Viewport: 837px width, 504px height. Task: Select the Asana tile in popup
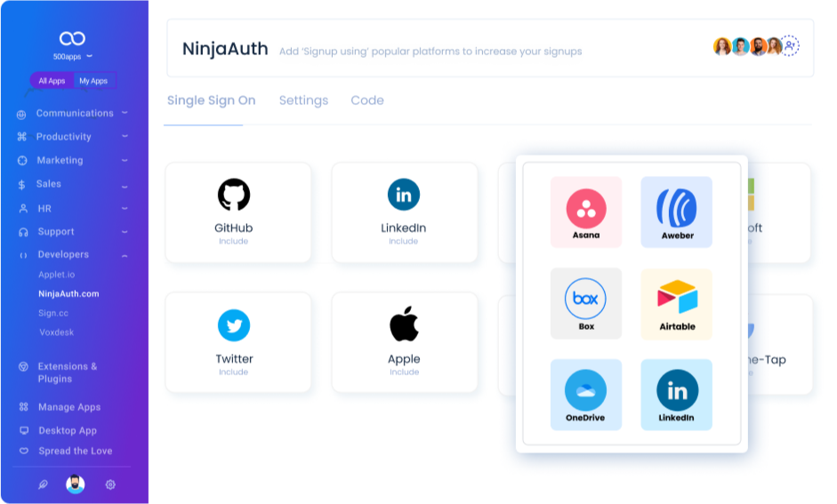[x=586, y=212]
